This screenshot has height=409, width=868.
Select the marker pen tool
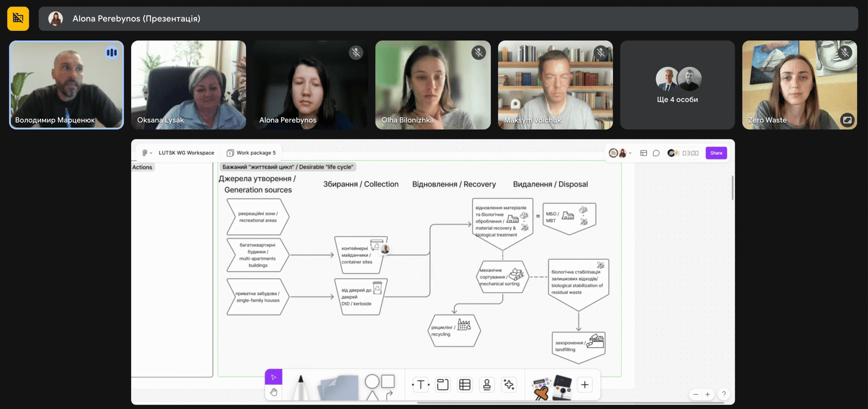pyautogui.click(x=300, y=388)
